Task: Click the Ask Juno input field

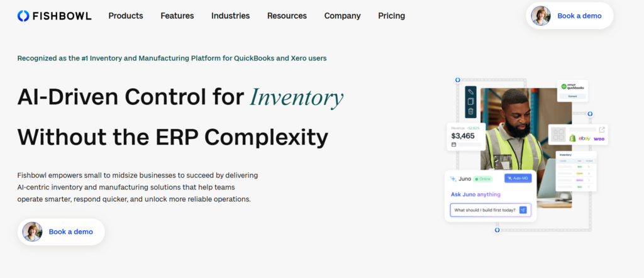Action: (484, 209)
